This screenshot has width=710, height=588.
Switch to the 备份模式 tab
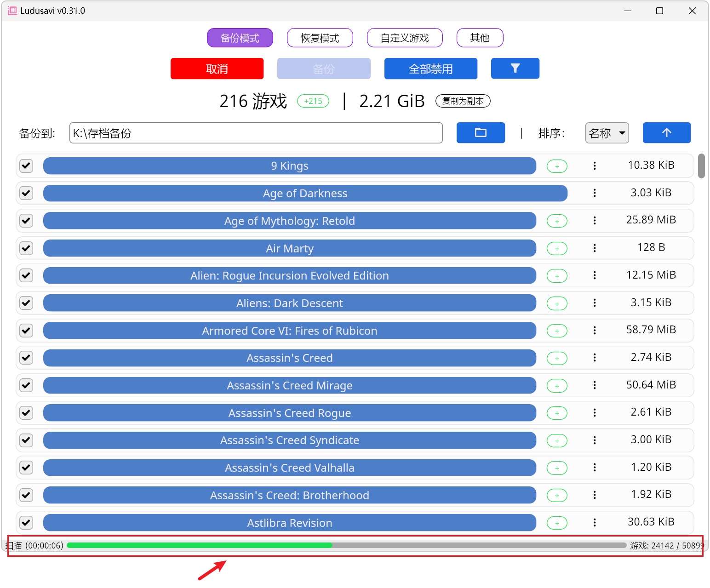tap(240, 38)
